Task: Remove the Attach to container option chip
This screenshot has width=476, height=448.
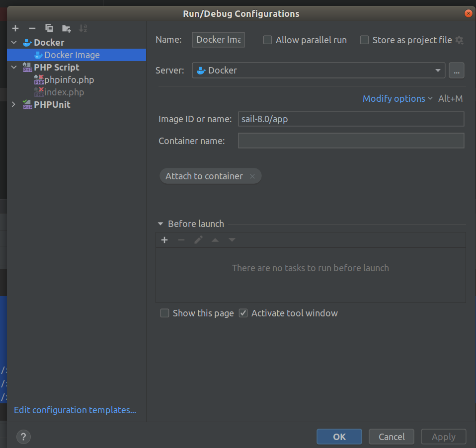Action: tap(252, 176)
